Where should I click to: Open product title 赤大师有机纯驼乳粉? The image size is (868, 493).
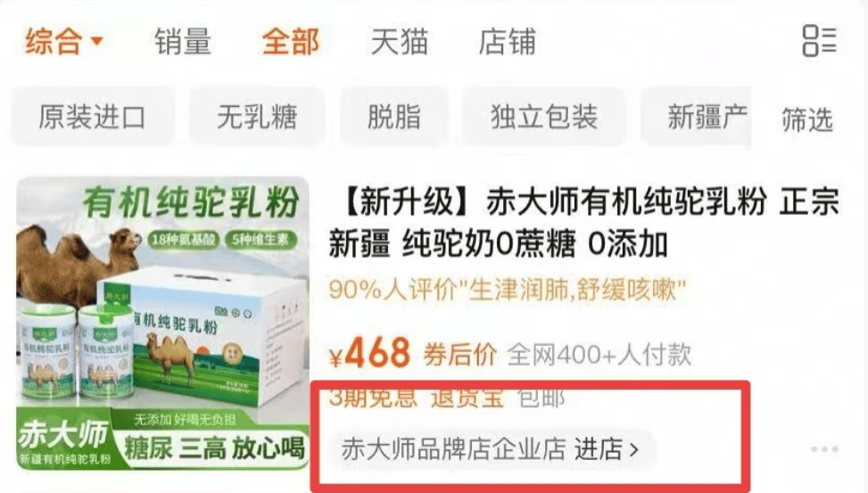[584, 223]
